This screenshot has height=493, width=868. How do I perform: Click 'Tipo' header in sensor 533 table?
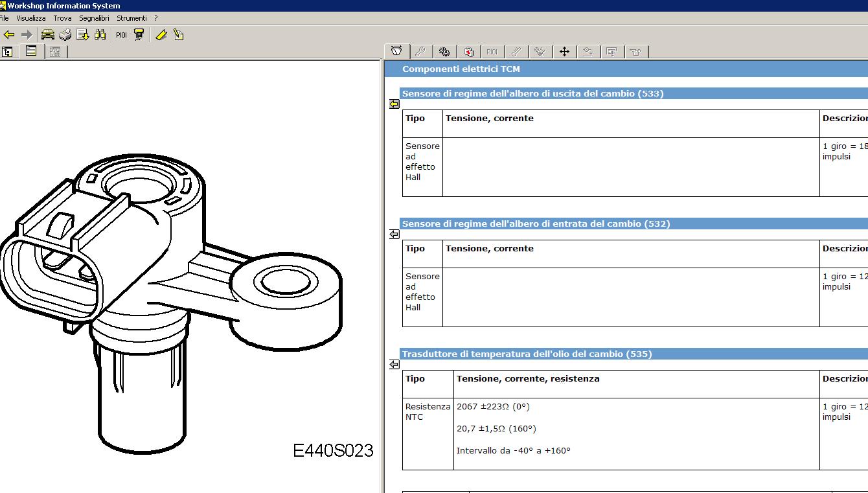point(415,118)
